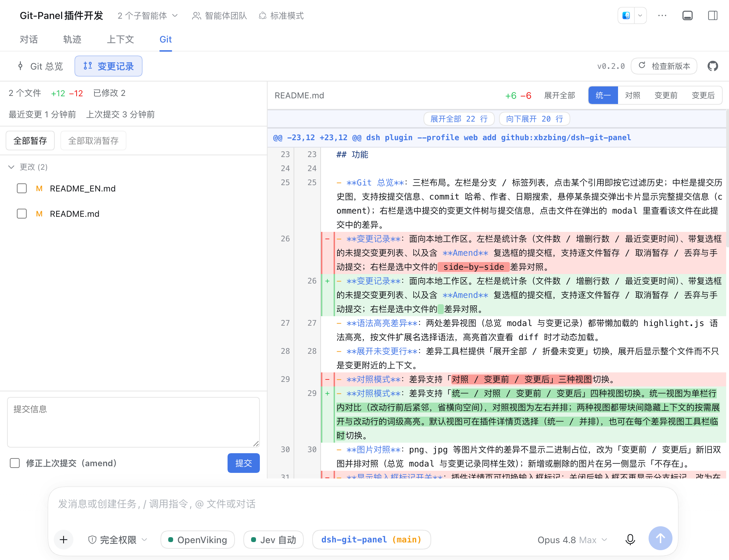Click the README_EN.md file name
Viewport: 729px width, 560px height.
(83, 189)
